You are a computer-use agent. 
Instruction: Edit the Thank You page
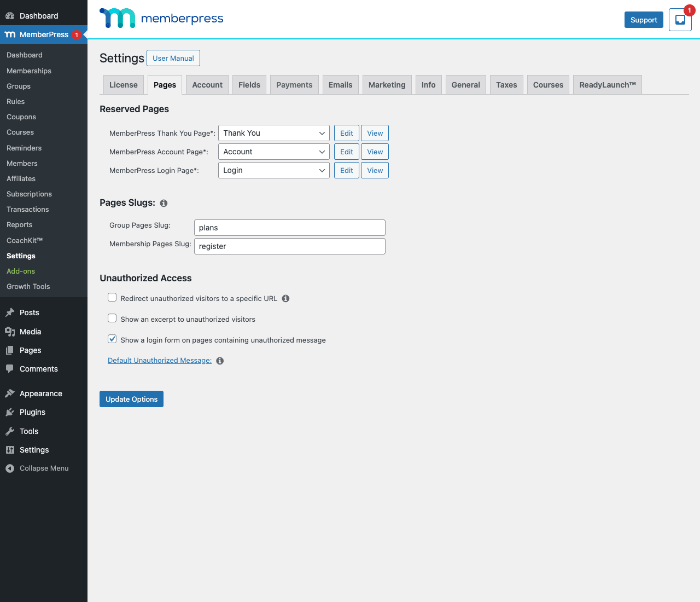347,133
